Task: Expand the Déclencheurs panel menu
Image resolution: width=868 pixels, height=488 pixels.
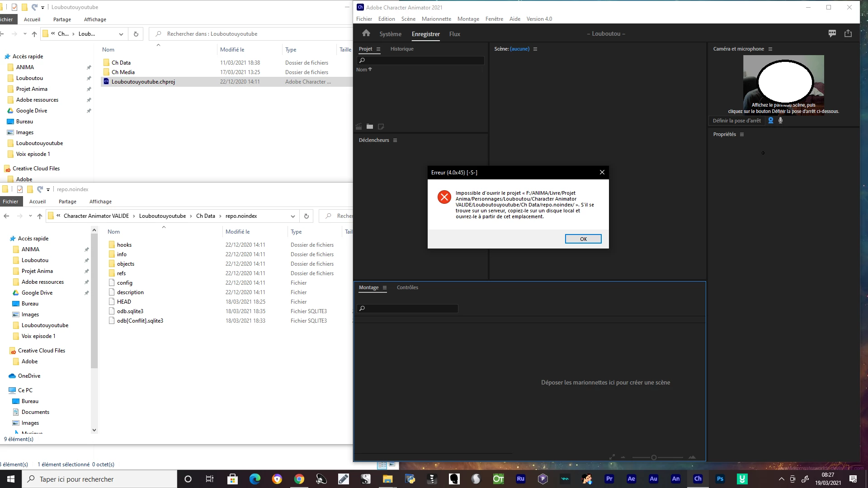Action: pyautogui.click(x=395, y=141)
